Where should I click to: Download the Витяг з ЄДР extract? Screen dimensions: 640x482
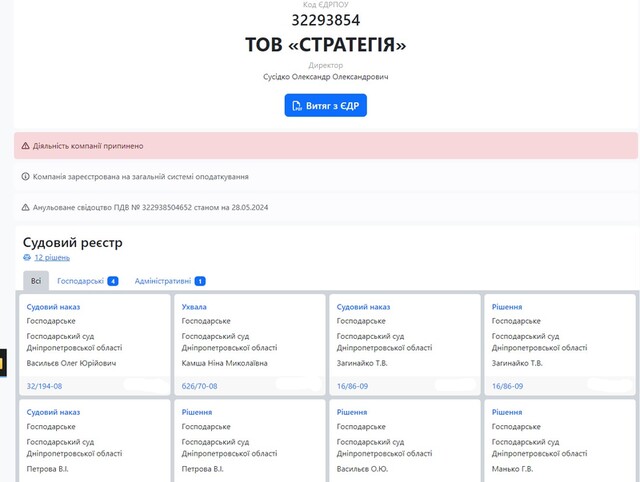(x=325, y=105)
